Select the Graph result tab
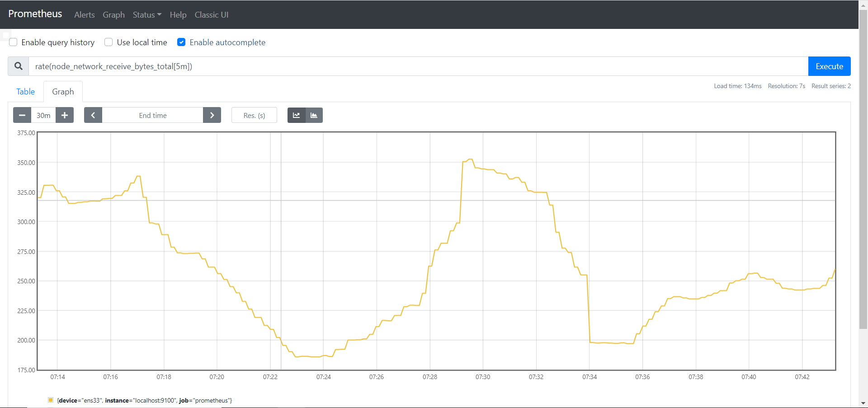Viewport: 868px width, 408px height. point(63,92)
